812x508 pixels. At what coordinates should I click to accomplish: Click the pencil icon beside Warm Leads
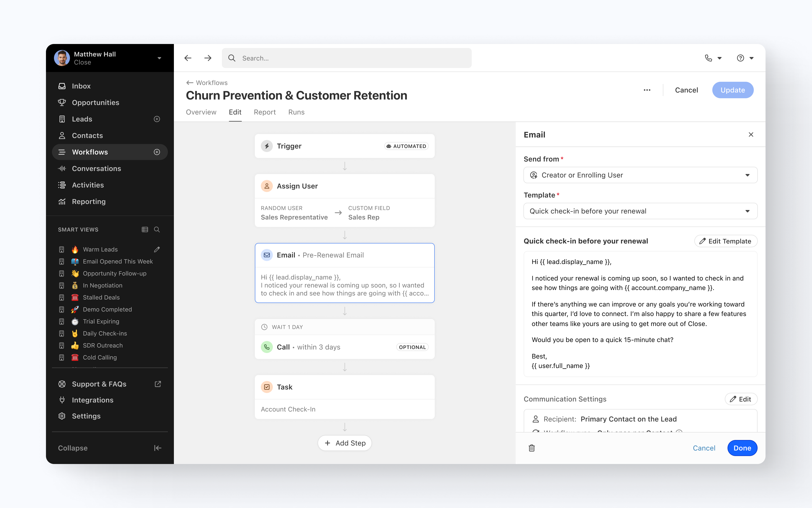[x=157, y=249]
